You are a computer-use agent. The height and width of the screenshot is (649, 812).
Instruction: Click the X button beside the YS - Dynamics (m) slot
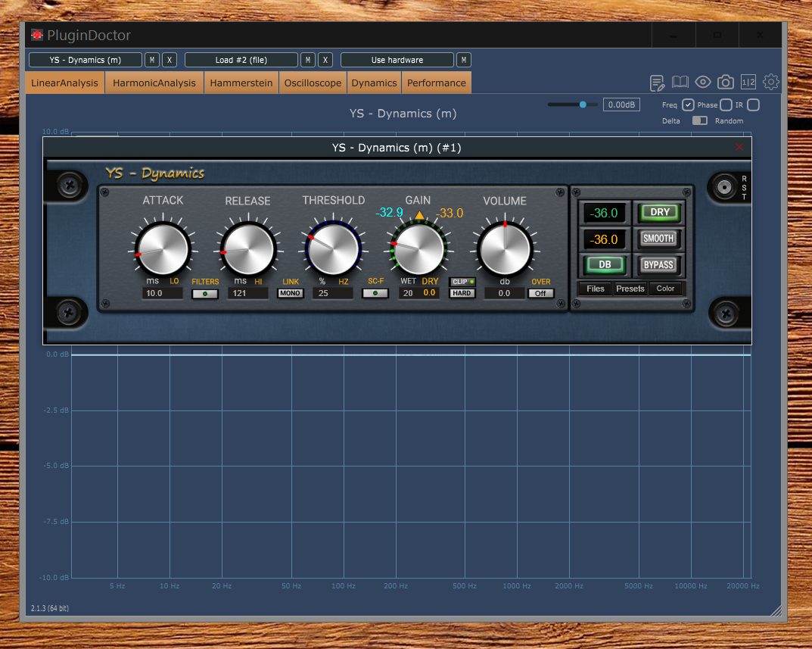[x=170, y=60]
